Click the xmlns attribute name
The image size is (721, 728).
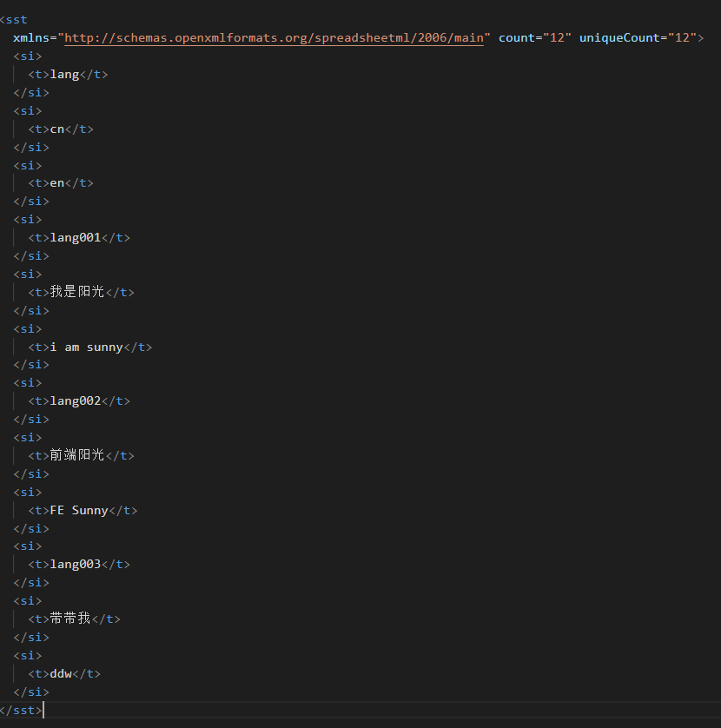(x=31, y=37)
